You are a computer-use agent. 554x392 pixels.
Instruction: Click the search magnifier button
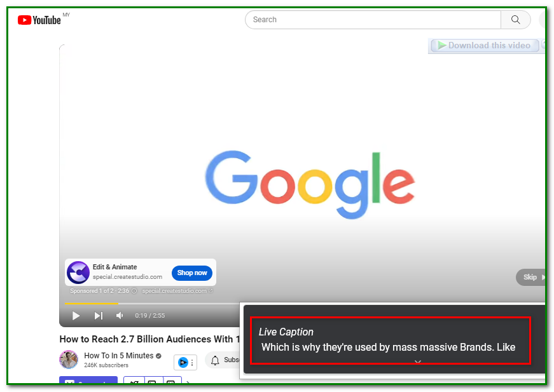coord(515,20)
